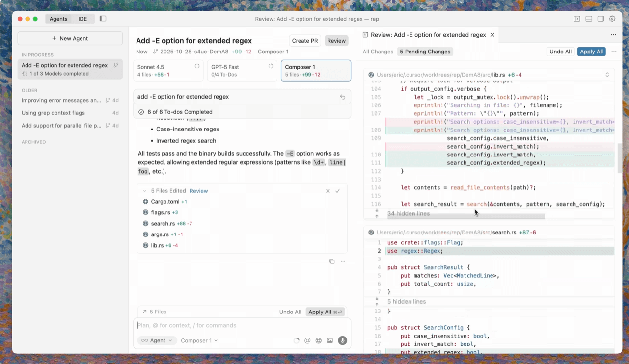
Task: Select the All Changes tab
Action: [378, 52]
